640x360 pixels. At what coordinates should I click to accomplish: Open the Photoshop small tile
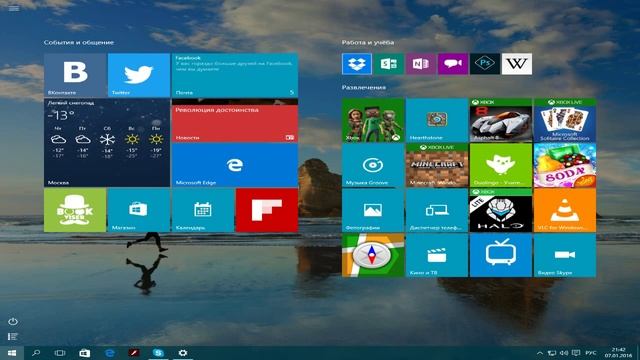click(x=484, y=64)
